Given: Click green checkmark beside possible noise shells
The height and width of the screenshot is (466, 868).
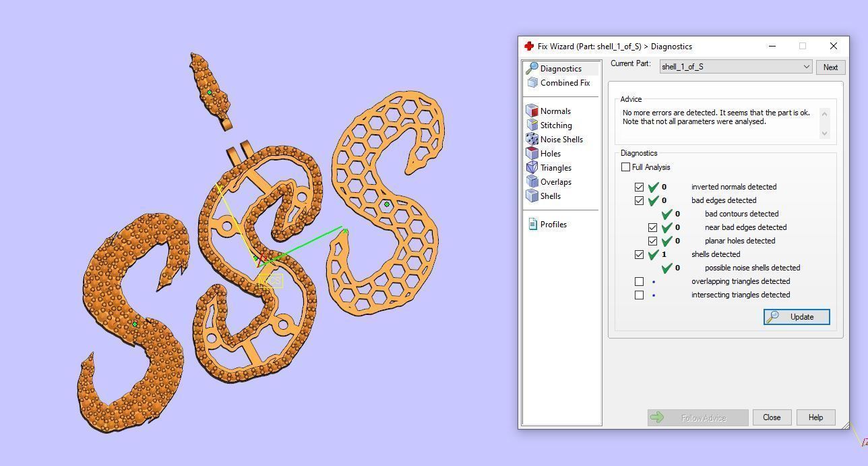Looking at the screenshot, I should [666, 268].
